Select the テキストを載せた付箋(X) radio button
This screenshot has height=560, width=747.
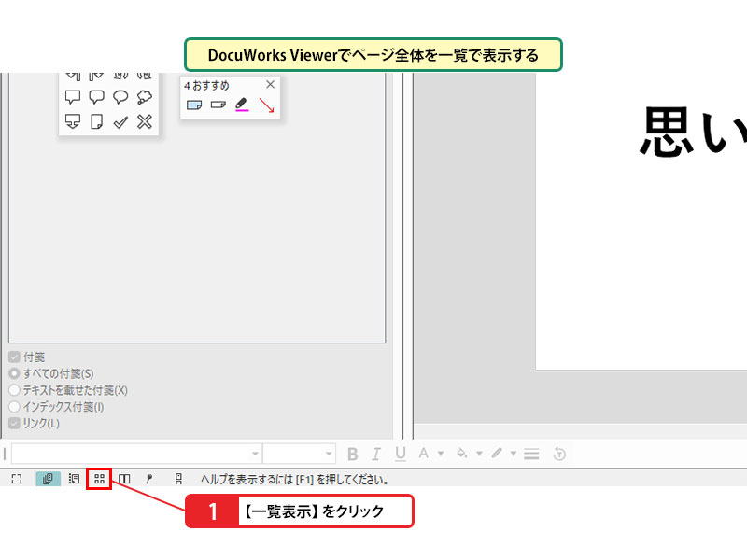(14, 390)
